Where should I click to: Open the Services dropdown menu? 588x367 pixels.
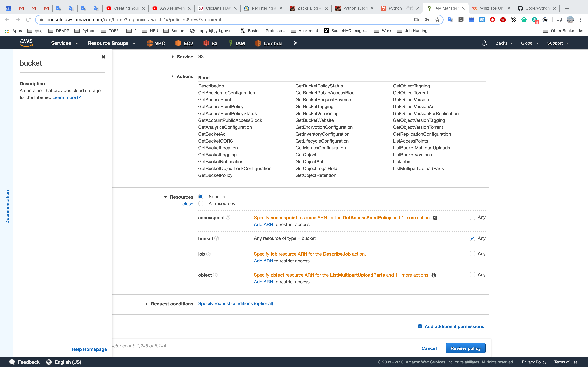[x=64, y=43]
